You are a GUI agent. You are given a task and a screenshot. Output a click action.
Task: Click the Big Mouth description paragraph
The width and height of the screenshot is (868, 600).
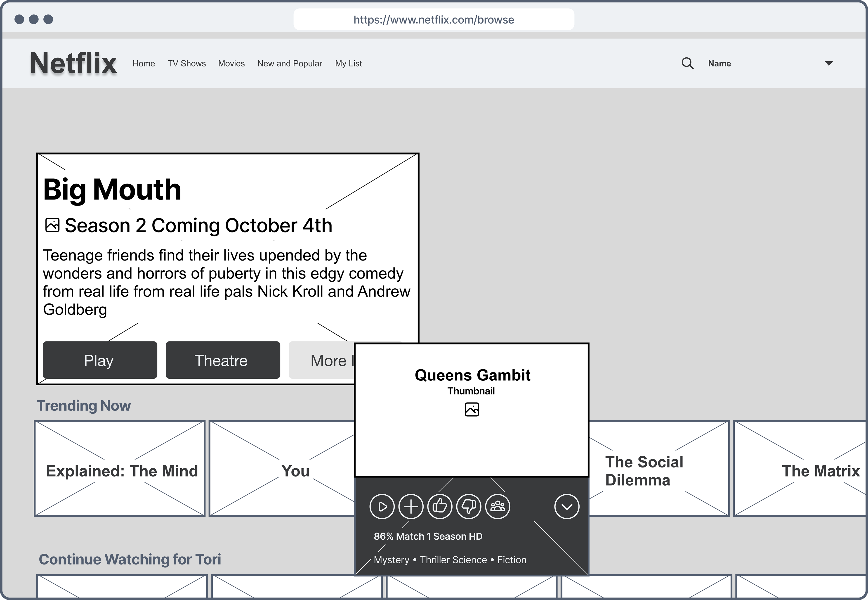pyautogui.click(x=226, y=282)
